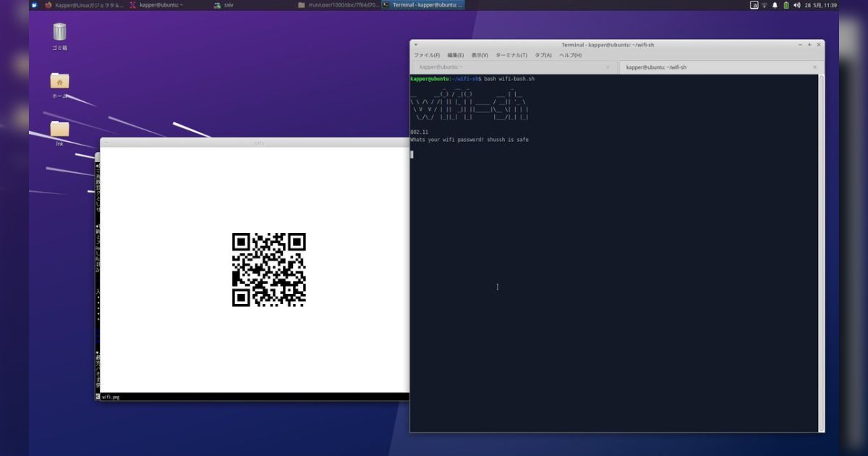Open the ゴミ箱 trash icon on desktop
This screenshot has height=456, width=868.
(59, 36)
